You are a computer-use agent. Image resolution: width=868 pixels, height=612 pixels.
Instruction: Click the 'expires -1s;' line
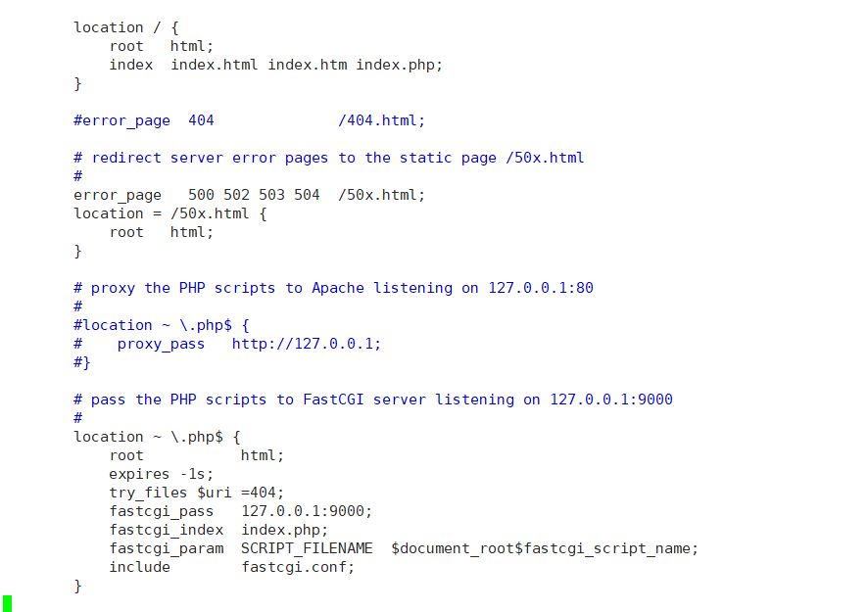click(161, 474)
